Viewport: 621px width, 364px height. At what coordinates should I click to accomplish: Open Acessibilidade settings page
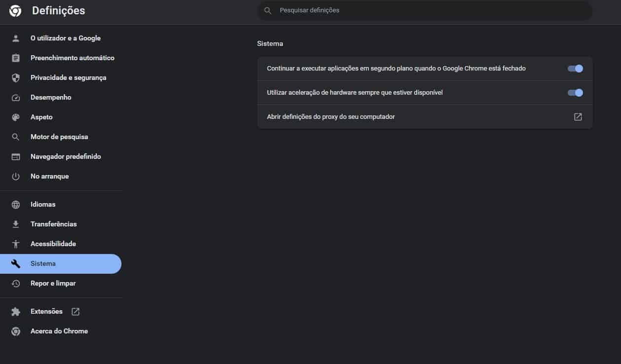coord(53,244)
